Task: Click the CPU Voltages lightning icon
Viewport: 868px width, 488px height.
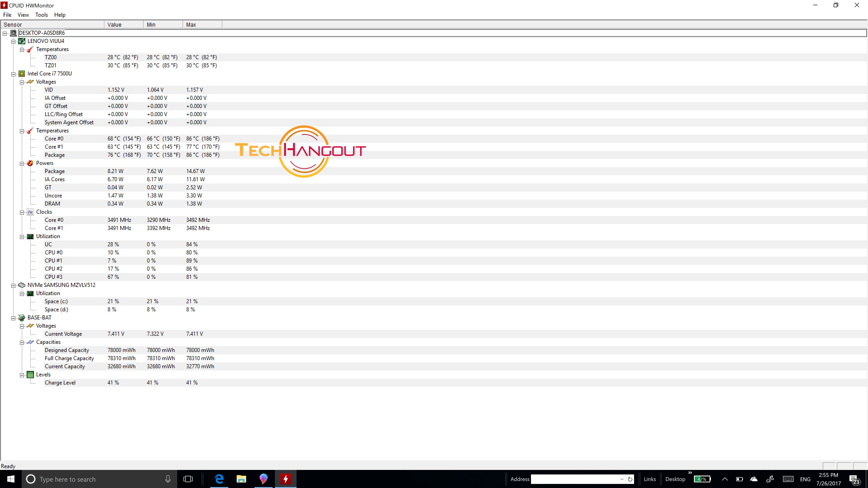Action: coord(30,82)
